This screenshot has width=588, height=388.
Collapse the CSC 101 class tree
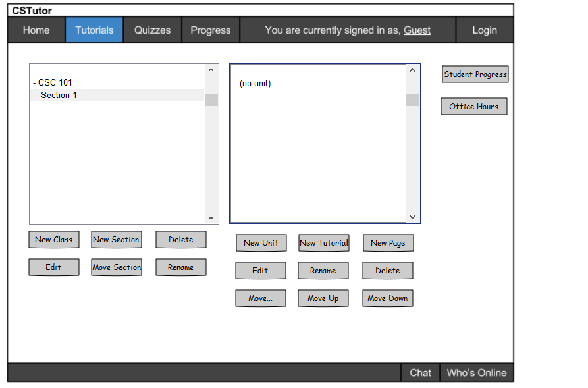(34, 82)
